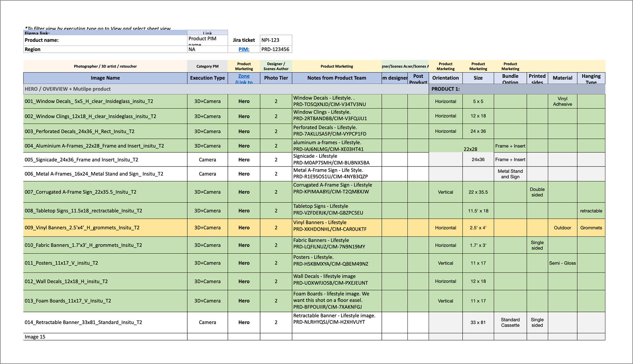The image size is (633, 364).
Task: Select cell 010_Fabric Banners_1.7'x3'_H_grommets_Insitu_T2
Action: point(105,245)
